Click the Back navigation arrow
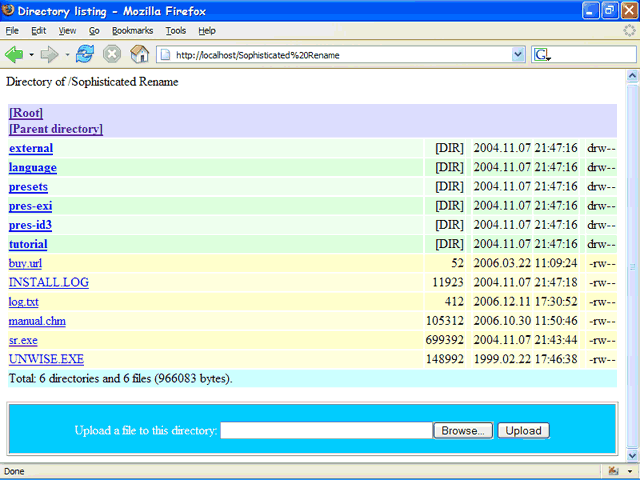Image resolution: width=640 pixels, height=480 pixels. pos(14,54)
